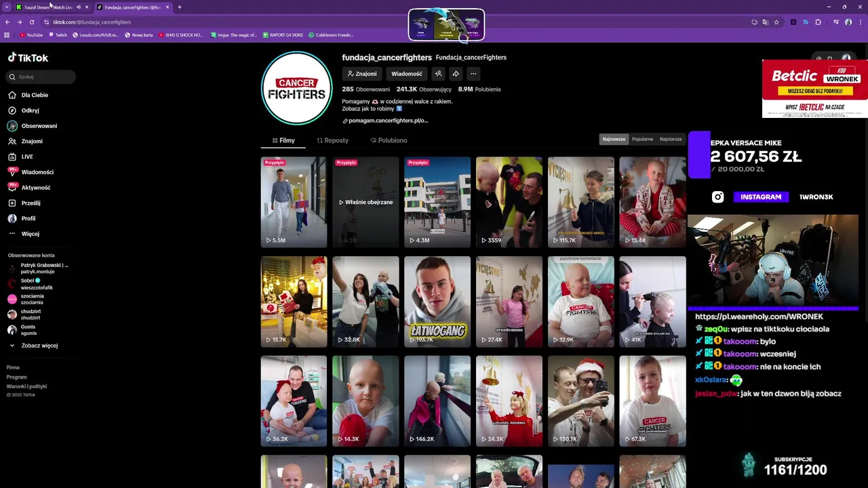Mute the Tuszol Stream tab audio icon
Screen dimensions: 868x488
[78, 7]
